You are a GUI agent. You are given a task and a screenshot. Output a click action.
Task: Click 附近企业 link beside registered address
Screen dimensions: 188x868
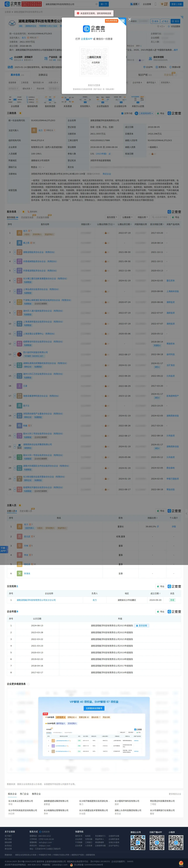click(107, 174)
